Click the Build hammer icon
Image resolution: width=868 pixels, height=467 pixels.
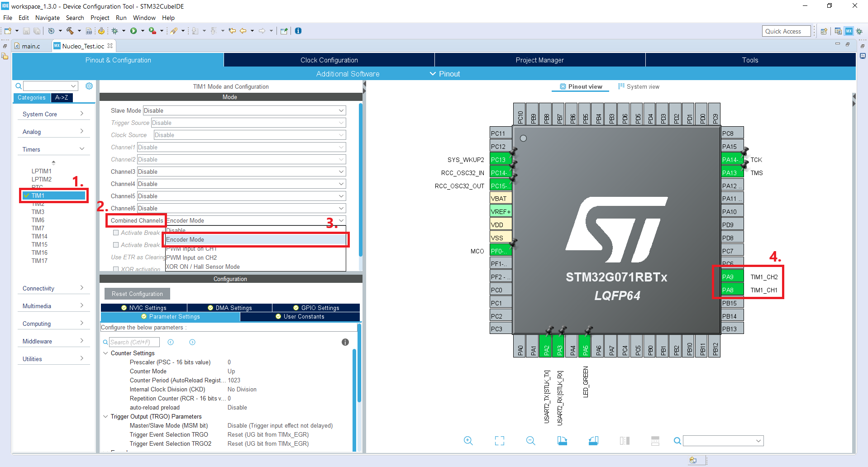70,31
